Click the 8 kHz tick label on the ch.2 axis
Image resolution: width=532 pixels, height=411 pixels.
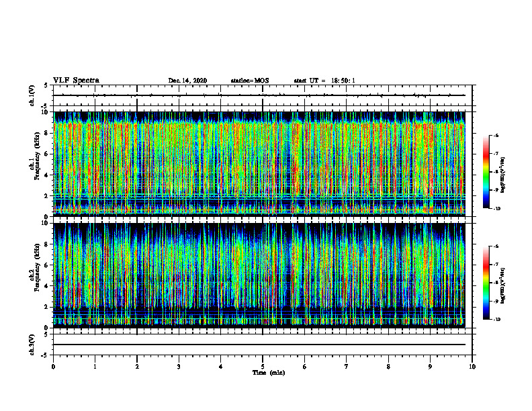(x=47, y=244)
